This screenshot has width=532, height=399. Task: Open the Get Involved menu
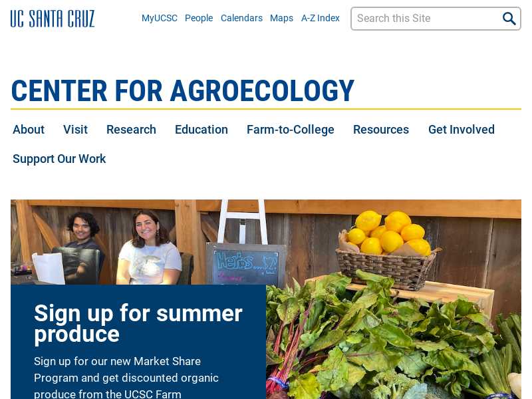[462, 130]
